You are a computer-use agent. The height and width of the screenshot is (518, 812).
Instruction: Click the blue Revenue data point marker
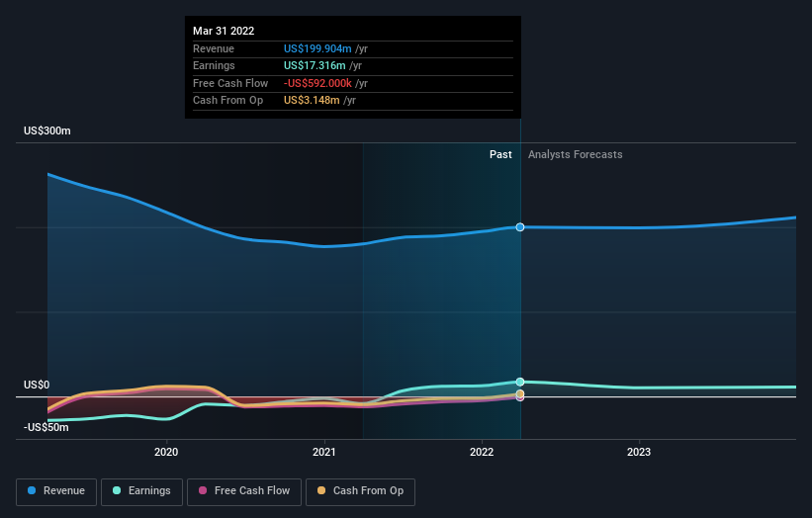(x=520, y=227)
